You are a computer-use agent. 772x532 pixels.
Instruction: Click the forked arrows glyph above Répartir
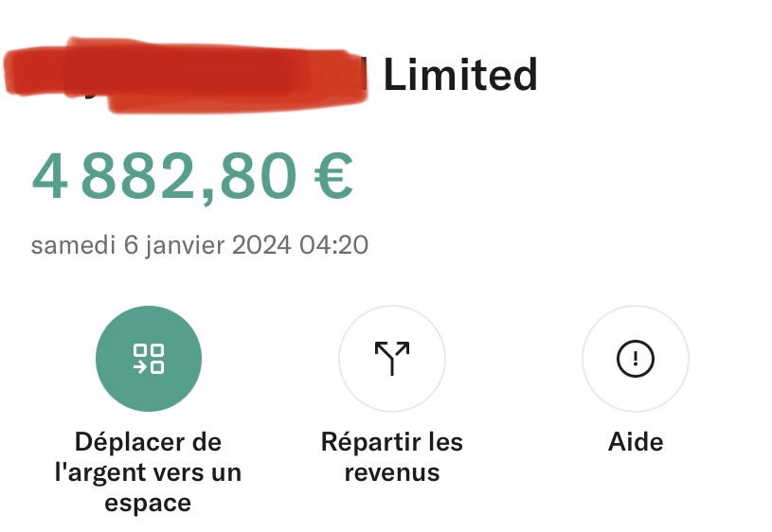pos(392,358)
